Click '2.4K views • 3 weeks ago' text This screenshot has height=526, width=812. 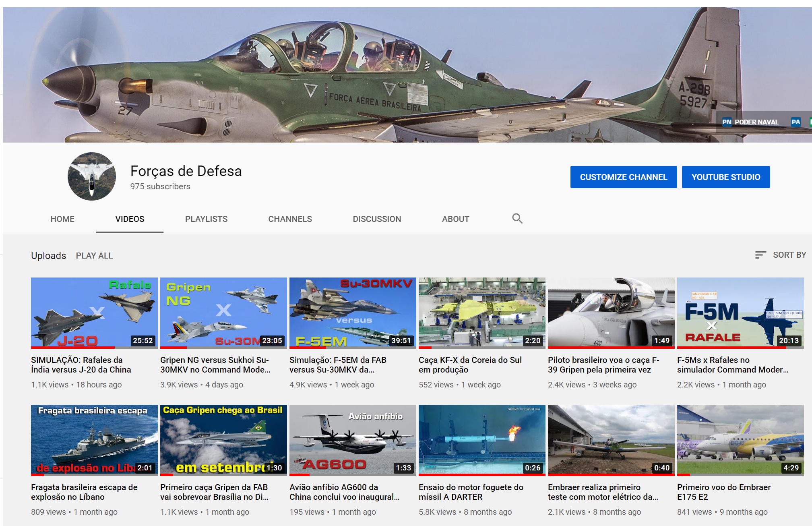pyautogui.click(x=592, y=385)
